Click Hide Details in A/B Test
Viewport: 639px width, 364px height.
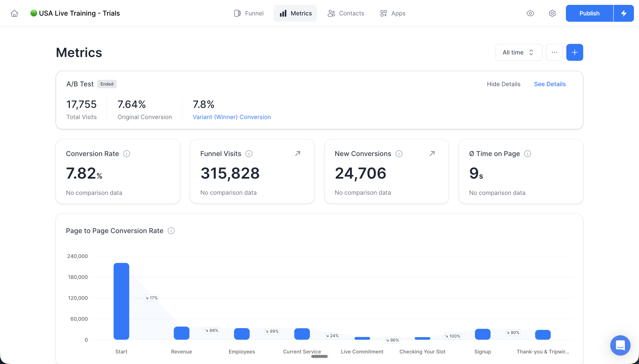coord(503,84)
